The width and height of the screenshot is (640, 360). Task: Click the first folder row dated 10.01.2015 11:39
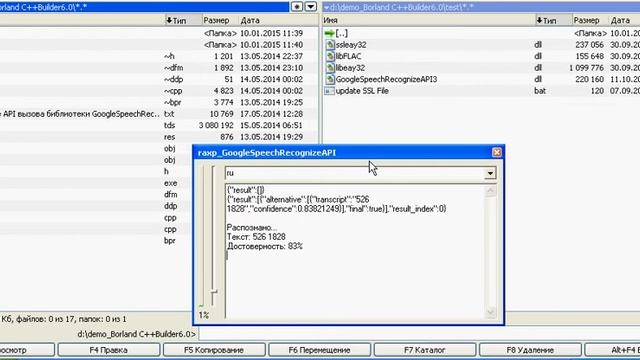pyautogui.click(x=159, y=33)
